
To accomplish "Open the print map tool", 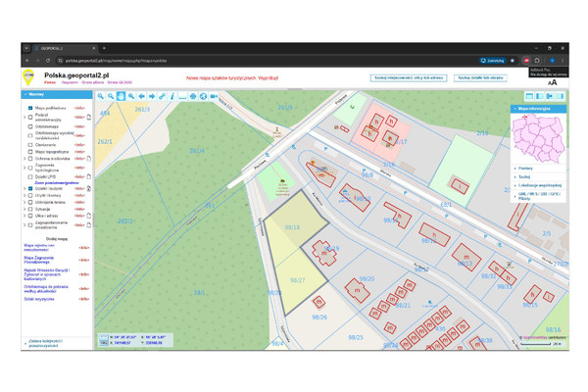I will click(x=193, y=96).
